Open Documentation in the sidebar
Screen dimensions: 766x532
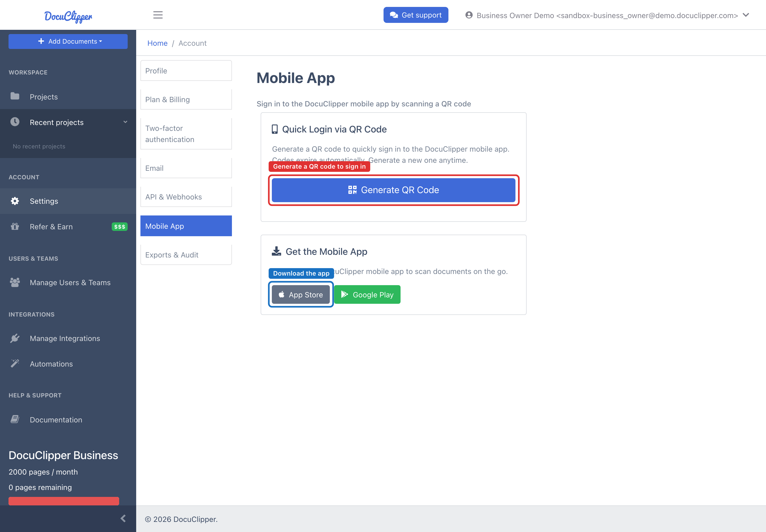click(68, 420)
